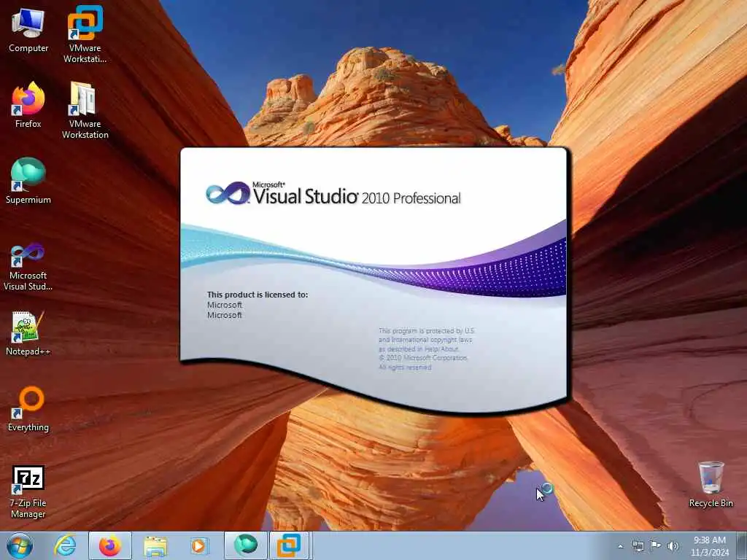Image resolution: width=747 pixels, height=560 pixels.
Task: Select the Everything search desktop shortcut
Action: pos(28,408)
